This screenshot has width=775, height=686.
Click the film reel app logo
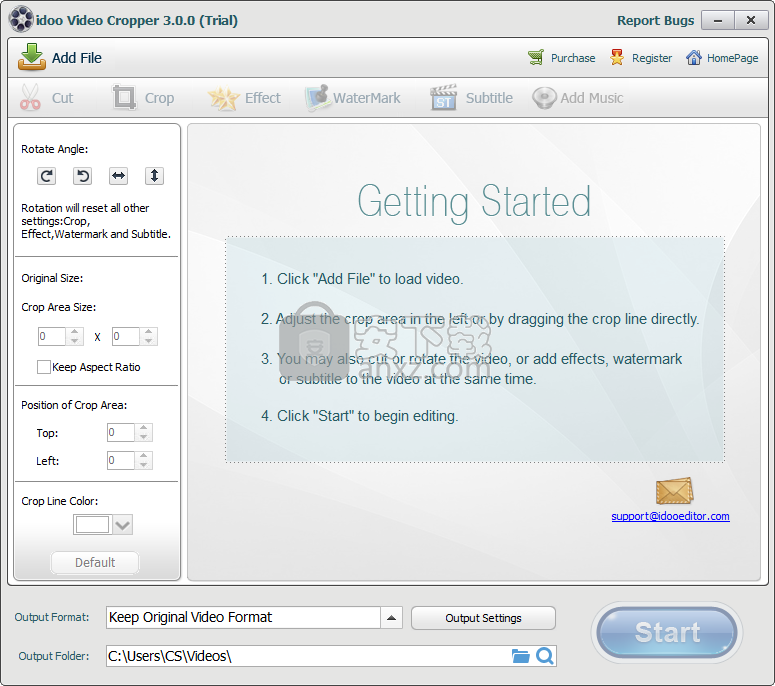(x=21, y=20)
